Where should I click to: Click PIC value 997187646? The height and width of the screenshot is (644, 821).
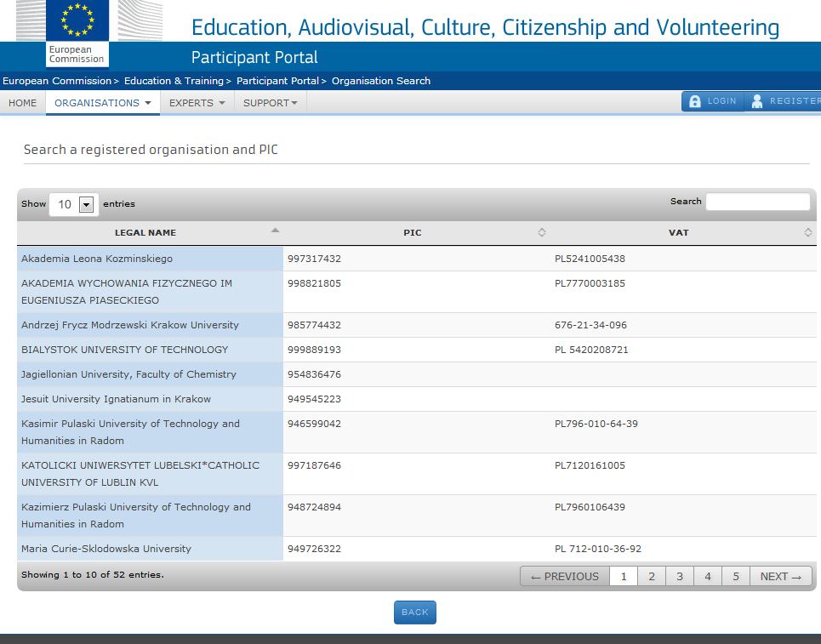pyautogui.click(x=314, y=465)
